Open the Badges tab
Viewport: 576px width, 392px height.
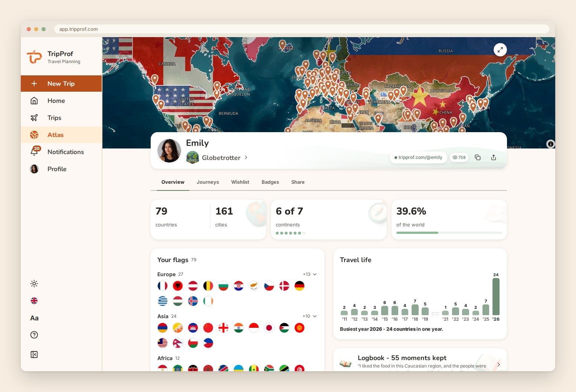coord(270,182)
